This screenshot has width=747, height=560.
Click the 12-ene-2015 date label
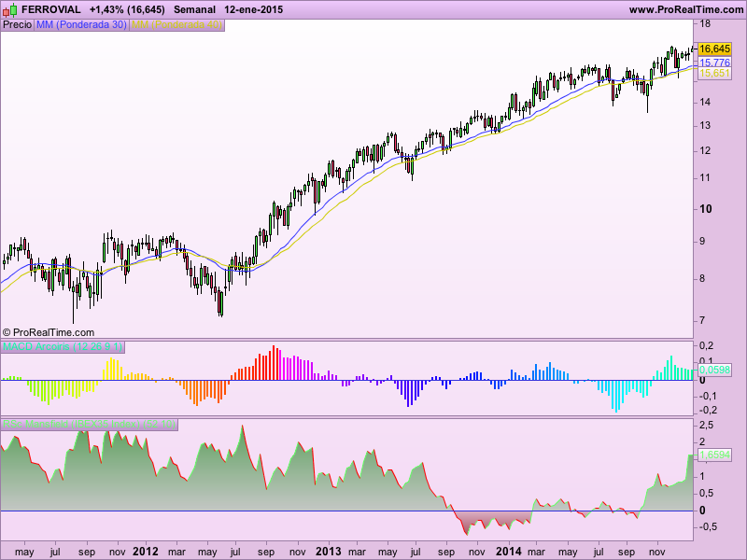(x=253, y=9)
